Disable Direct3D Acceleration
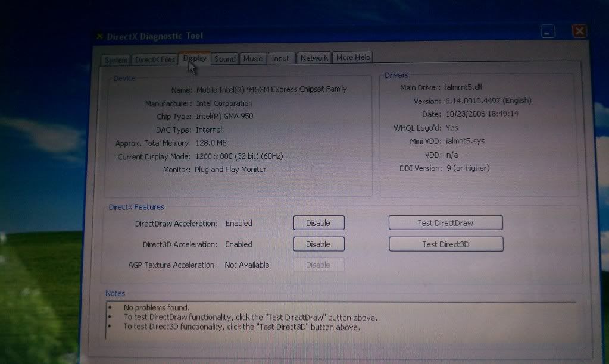 click(x=319, y=244)
